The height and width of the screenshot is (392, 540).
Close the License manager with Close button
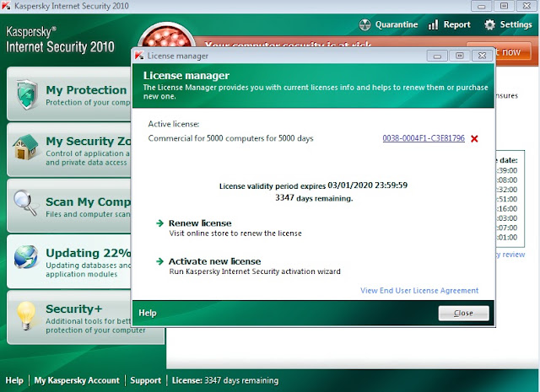tap(463, 314)
